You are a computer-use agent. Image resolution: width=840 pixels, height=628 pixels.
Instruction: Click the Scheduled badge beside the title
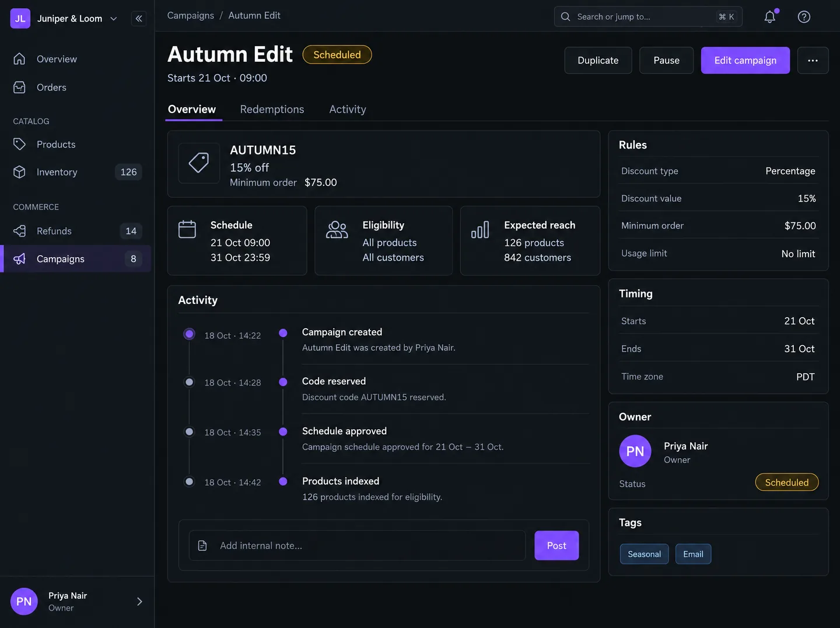pos(337,55)
